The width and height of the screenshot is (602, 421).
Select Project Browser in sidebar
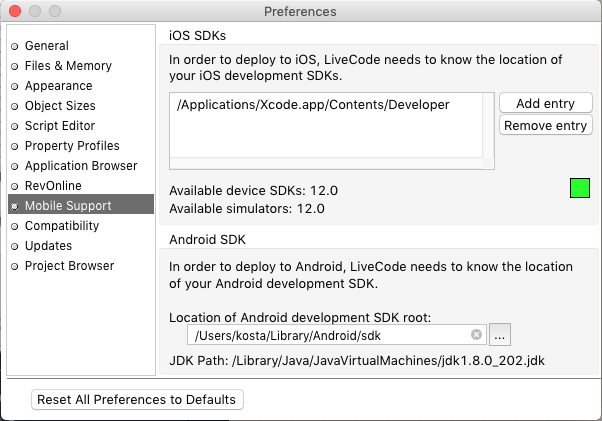pyautogui.click(x=69, y=266)
